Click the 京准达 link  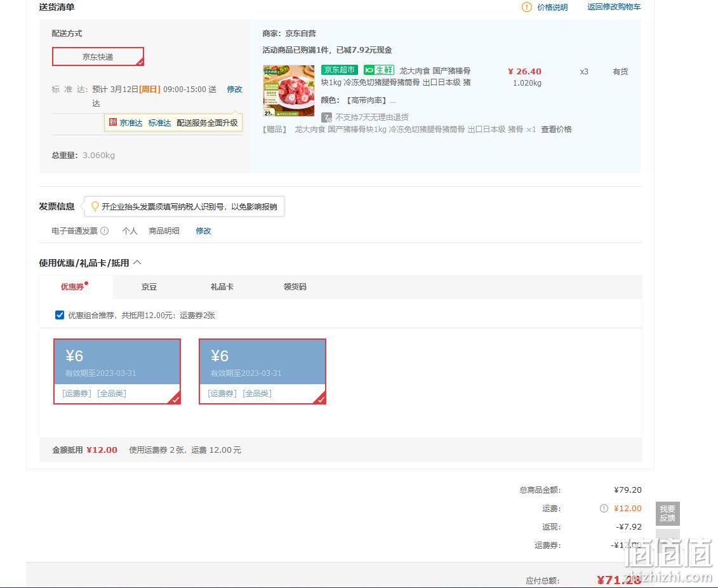(131, 123)
